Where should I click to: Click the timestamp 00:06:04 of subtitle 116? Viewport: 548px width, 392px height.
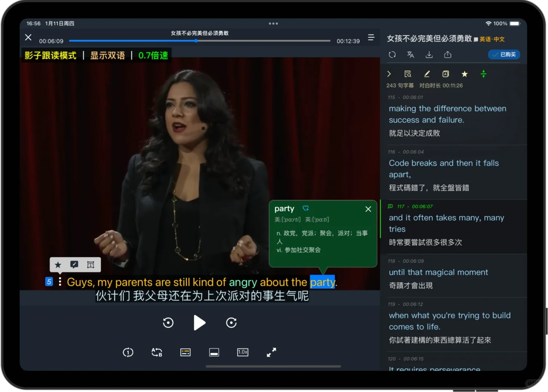[x=413, y=152]
